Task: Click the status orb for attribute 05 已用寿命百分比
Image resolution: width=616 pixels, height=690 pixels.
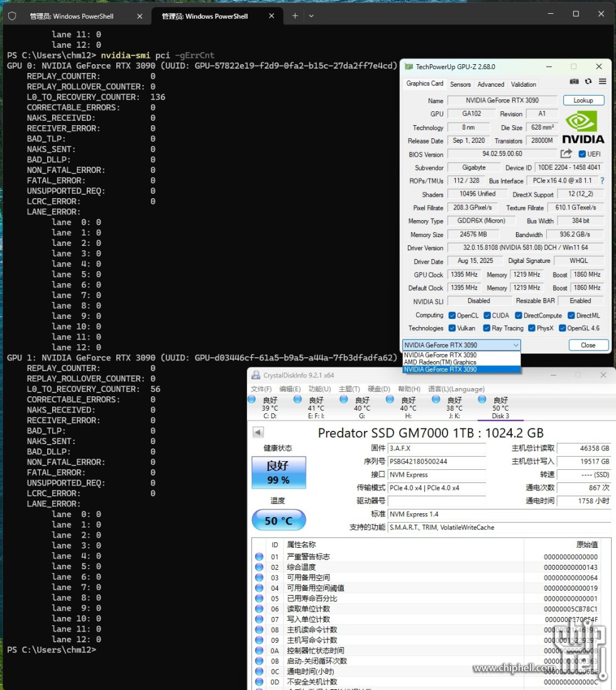Action: pos(259,598)
